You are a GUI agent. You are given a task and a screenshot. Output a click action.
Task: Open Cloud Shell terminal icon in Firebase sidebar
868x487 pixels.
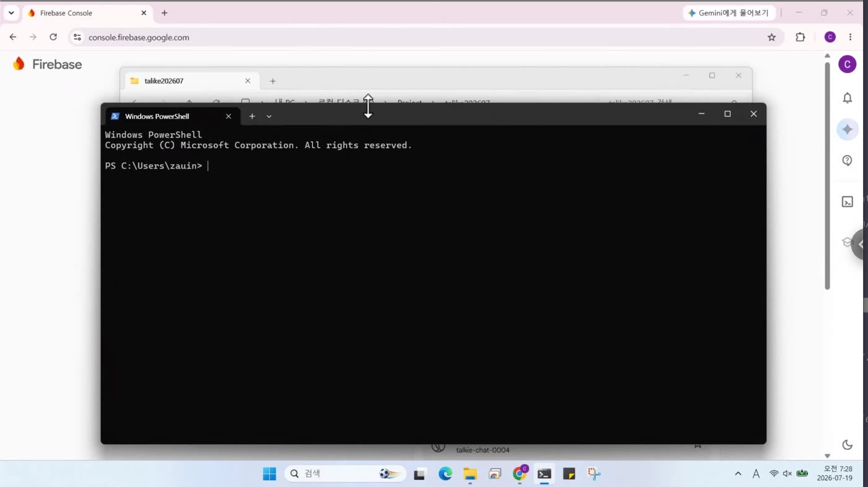pos(847,202)
